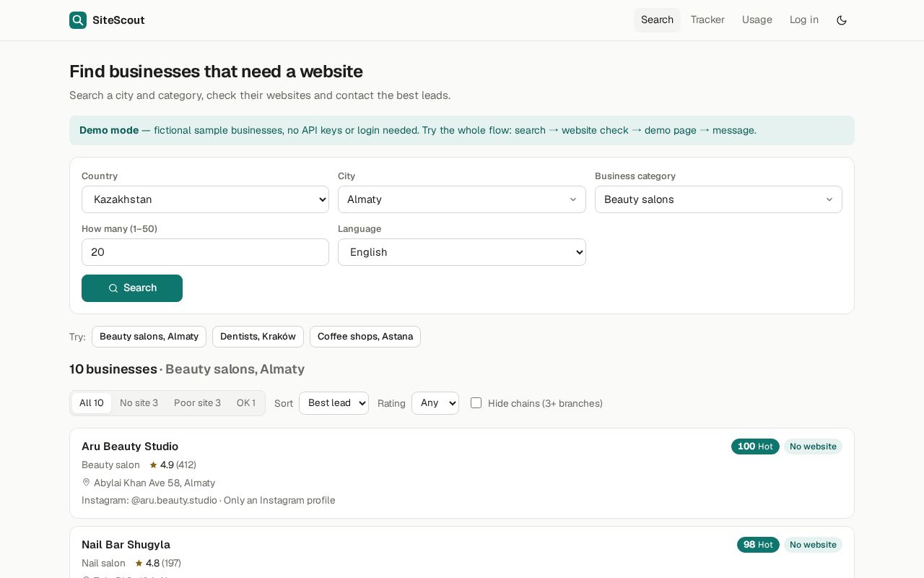This screenshot has width=924, height=578.
Task: Focus the How many (1–50) number field
Action: (x=205, y=252)
